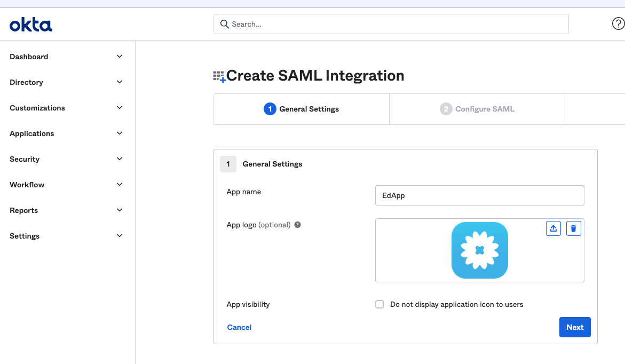
Task: Click the General Settings section number 1 box
Action: 228,164
